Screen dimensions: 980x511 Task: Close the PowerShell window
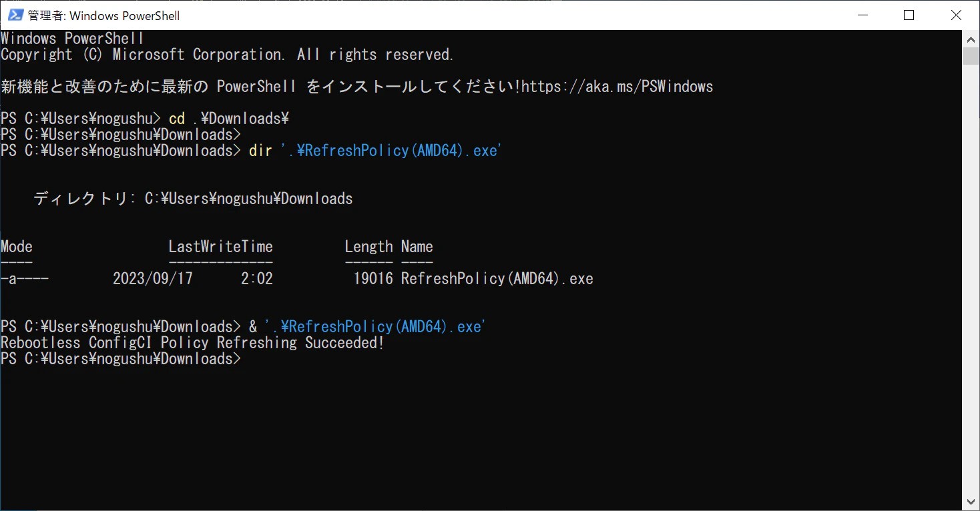pyautogui.click(x=956, y=15)
